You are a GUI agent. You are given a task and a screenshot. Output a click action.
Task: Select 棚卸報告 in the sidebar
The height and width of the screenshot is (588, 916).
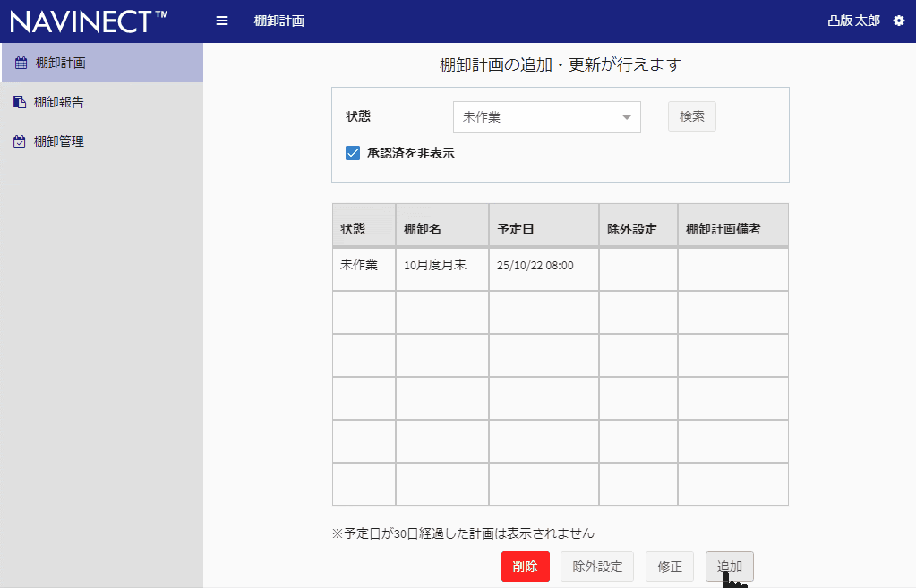pos(58,102)
